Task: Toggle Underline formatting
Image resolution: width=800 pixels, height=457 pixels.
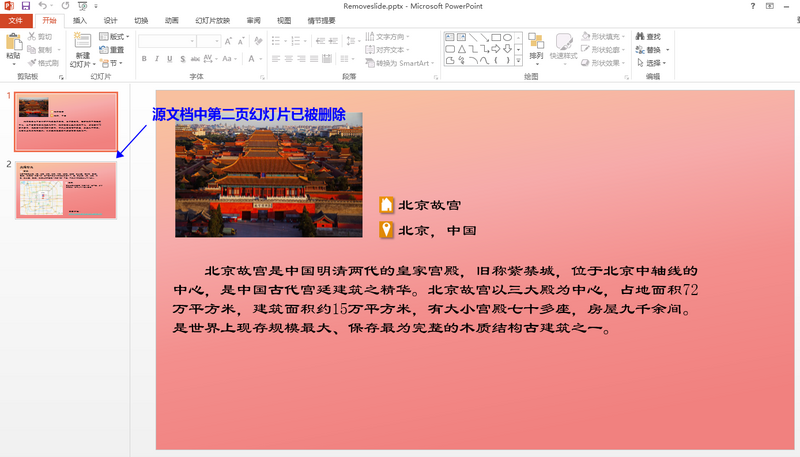Action: 169,59
